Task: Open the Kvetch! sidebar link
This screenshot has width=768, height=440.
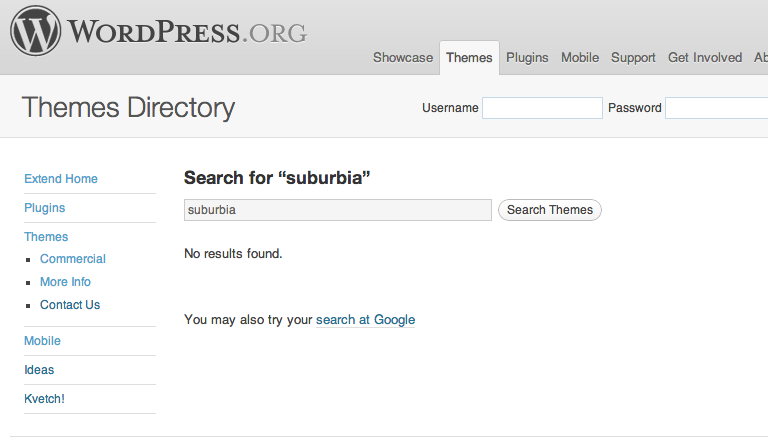Action: point(44,399)
